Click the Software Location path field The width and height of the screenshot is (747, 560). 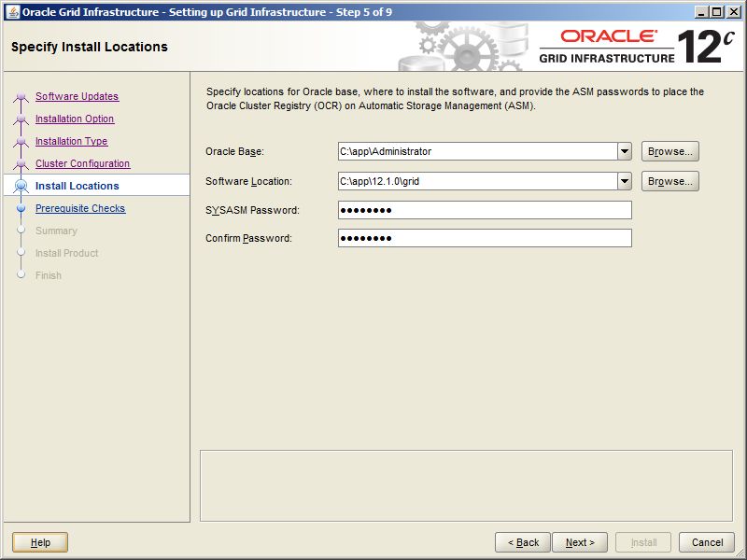pyautogui.click(x=477, y=181)
